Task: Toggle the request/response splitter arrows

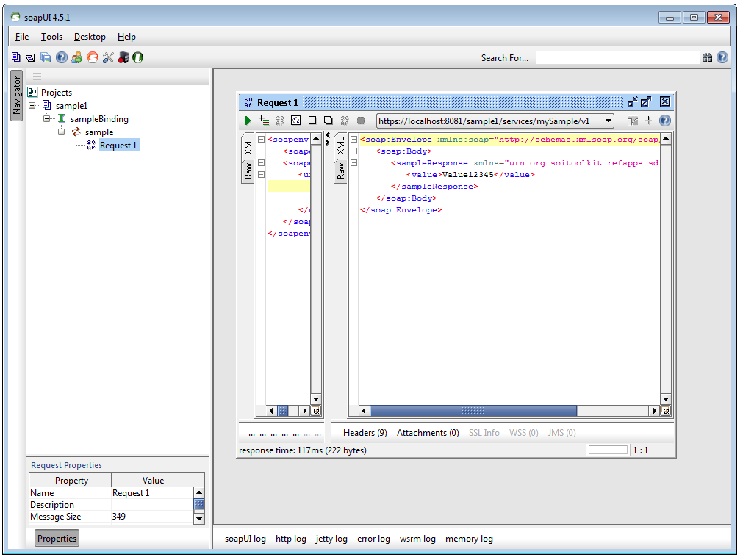Action: click(328, 139)
